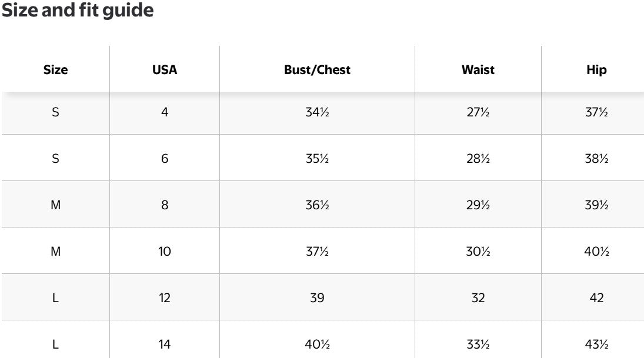Click the waist value 32

click(478, 298)
